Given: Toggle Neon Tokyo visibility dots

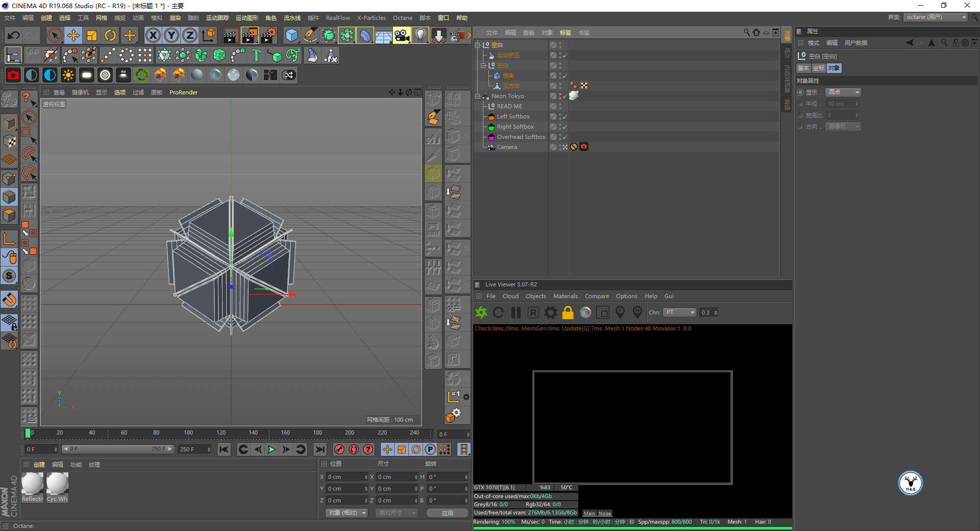Looking at the screenshot, I should point(560,96).
